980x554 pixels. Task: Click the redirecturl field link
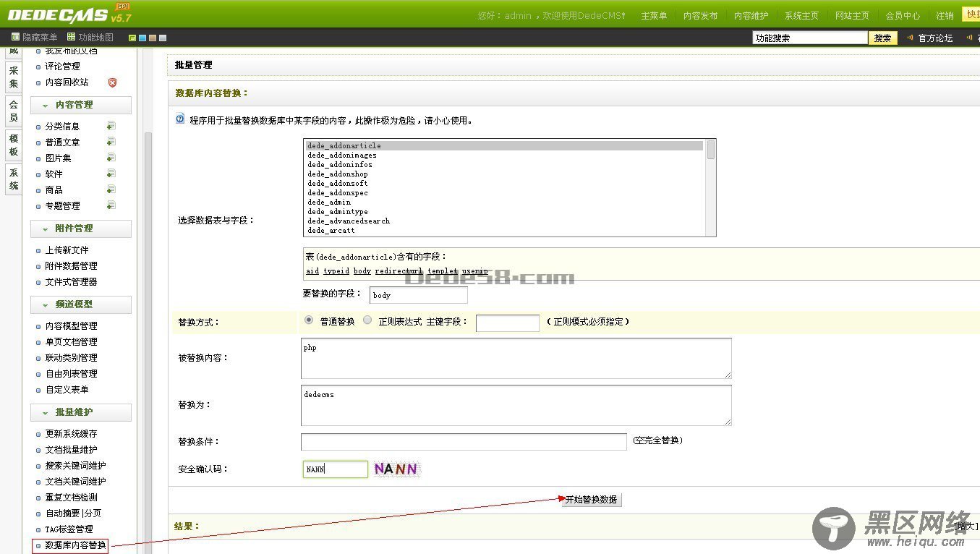(x=399, y=271)
